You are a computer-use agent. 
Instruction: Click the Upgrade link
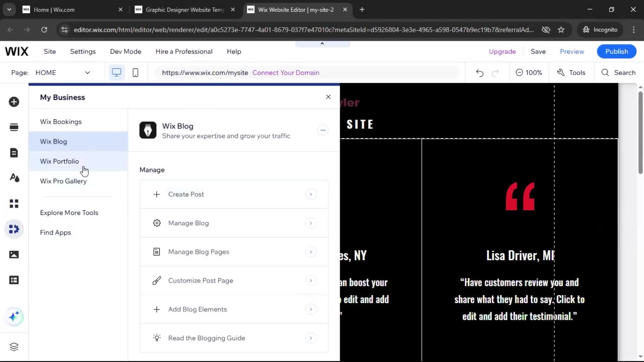click(502, 52)
